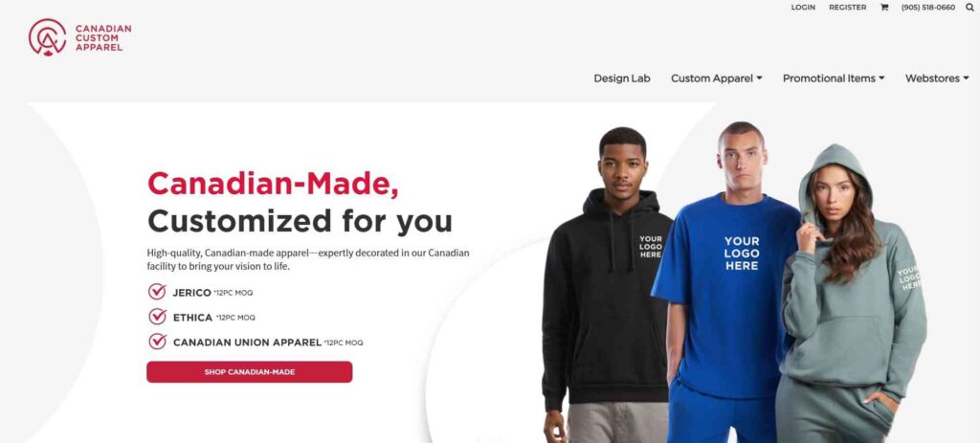This screenshot has height=443, width=980.
Task: Click the checkmark beside Canadian Union Apparel
Action: pos(157,342)
